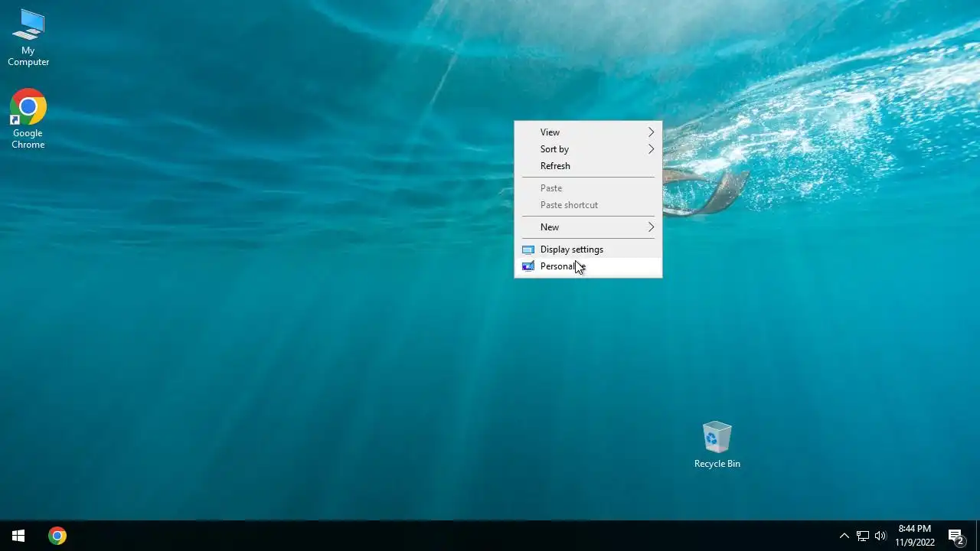
Task: Open the notifications action center icon
Action: [x=955, y=536]
